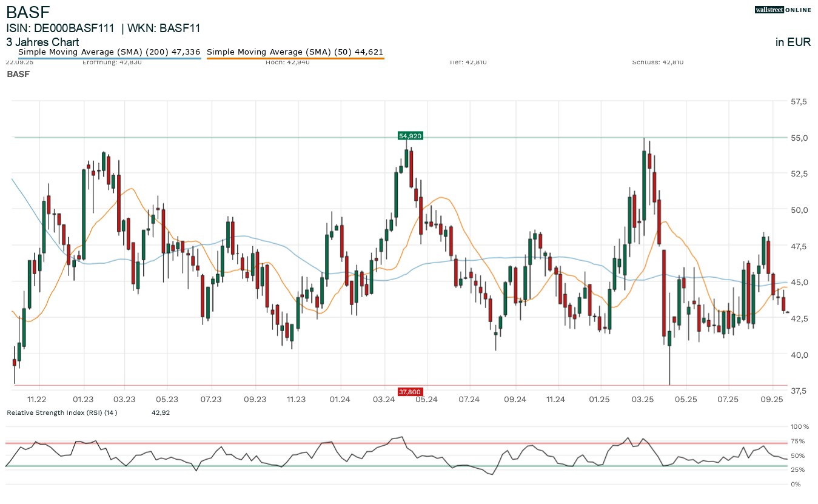
Task: Select the 11.23 date on time axis
Action: tap(296, 399)
